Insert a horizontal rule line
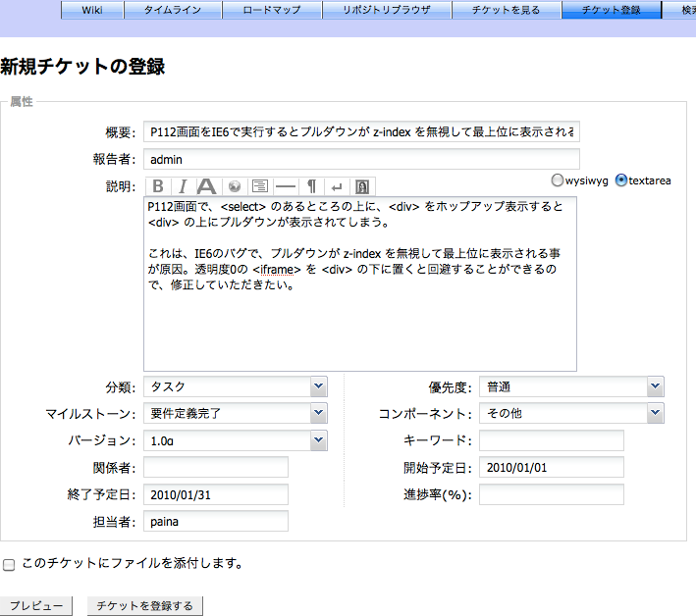 click(x=285, y=186)
